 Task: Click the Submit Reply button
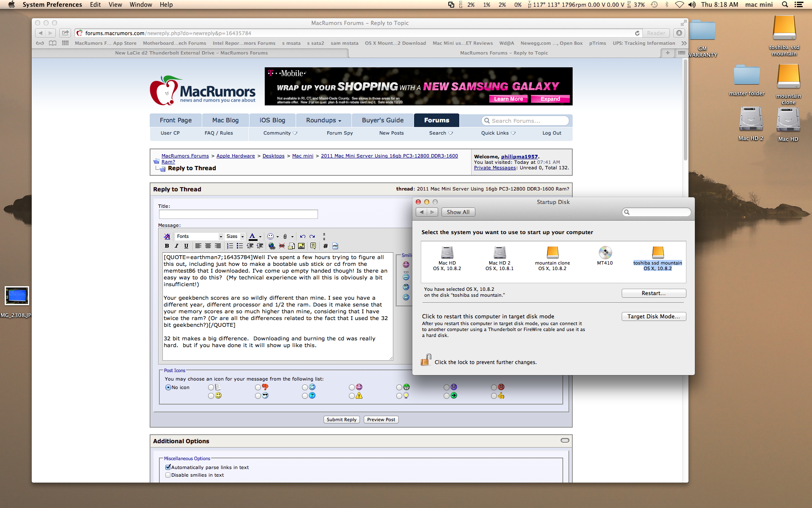click(342, 420)
